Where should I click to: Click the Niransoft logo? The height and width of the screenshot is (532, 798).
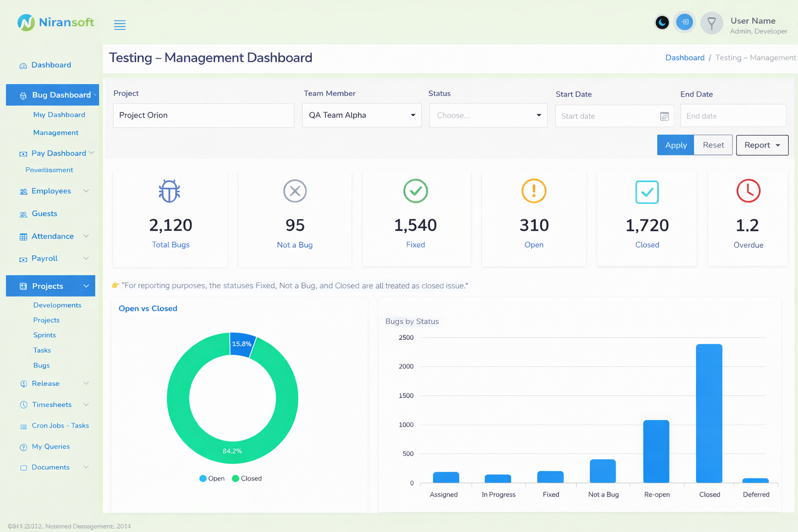pos(56,22)
